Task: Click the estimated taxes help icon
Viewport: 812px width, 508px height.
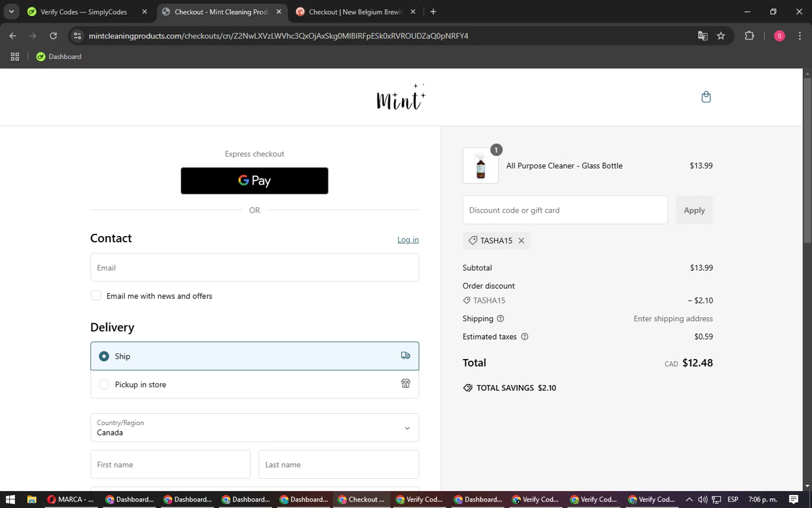Action: (x=525, y=337)
